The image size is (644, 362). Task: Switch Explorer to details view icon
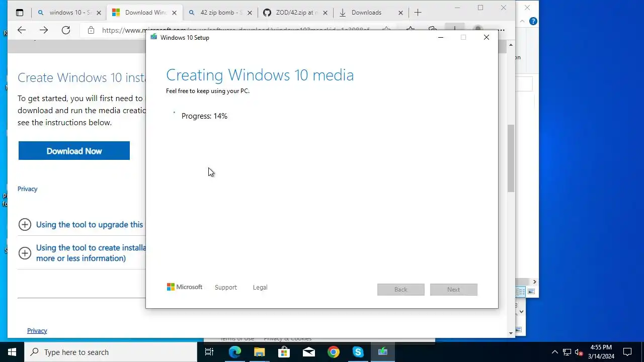point(521,292)
